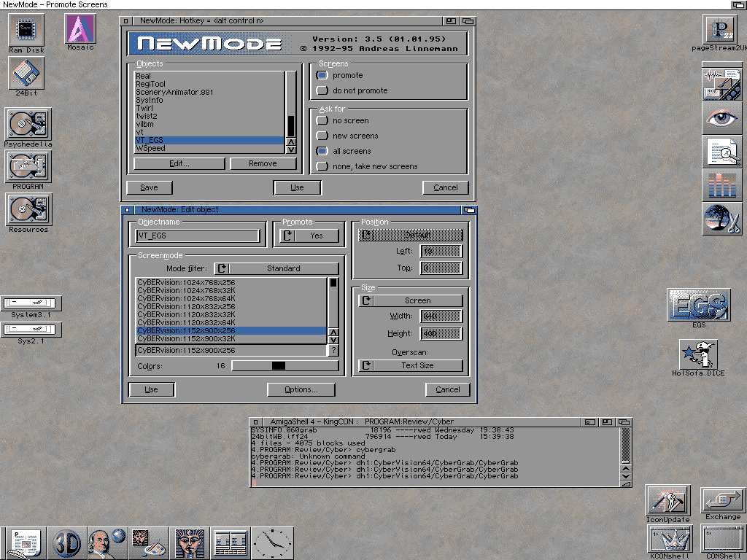The height and width of the screenshot is (560, 747).
Task: Open the Ram Disk desktop icon
Action: point(26,29)
